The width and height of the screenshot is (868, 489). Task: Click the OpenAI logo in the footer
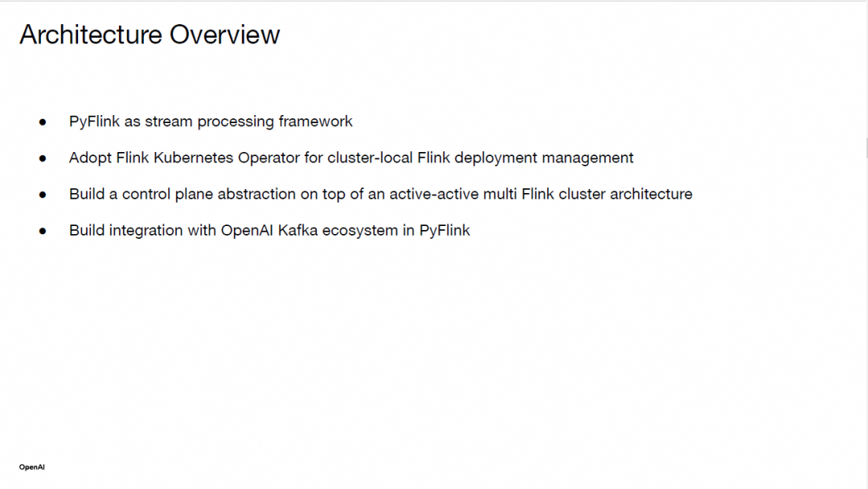32,466
